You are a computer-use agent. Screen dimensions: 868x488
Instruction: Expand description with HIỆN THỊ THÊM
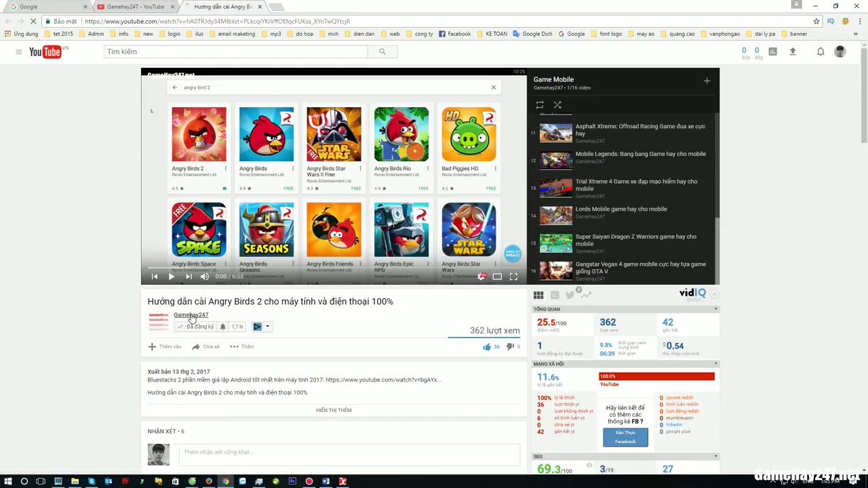[334, 410]
